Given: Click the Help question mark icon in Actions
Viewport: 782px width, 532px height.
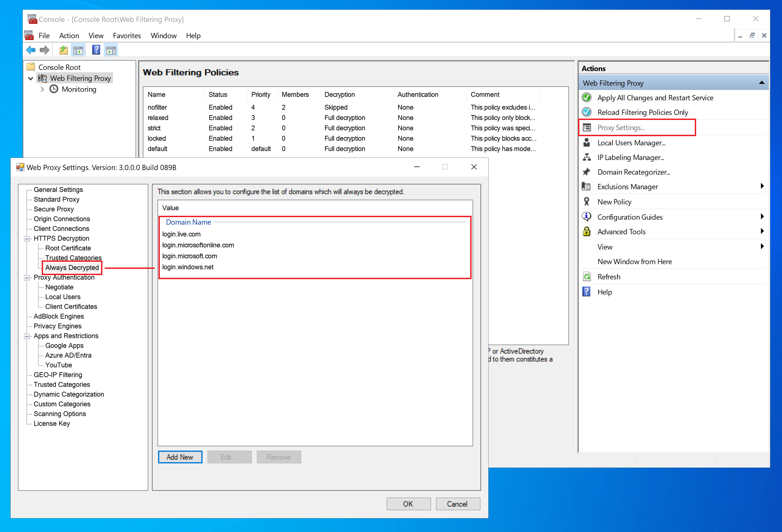Looking at the screenshot, I should (586, 292).
